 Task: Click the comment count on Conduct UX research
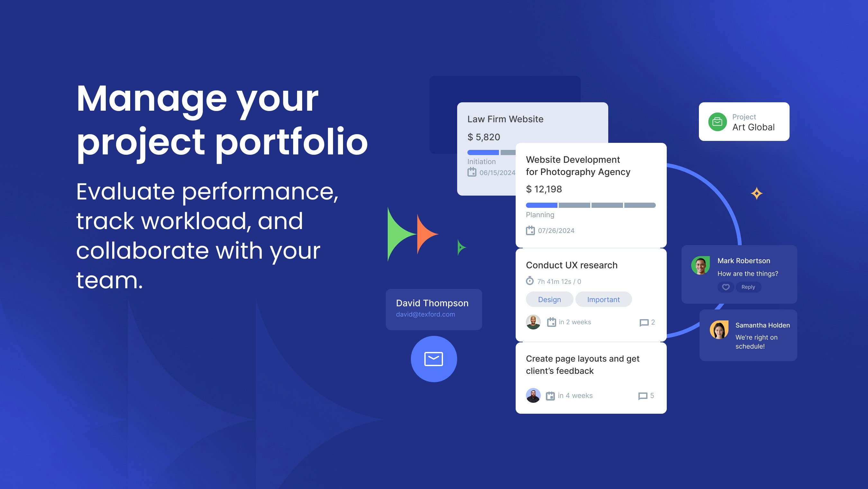pyautogui.click(x=647, y=322)
